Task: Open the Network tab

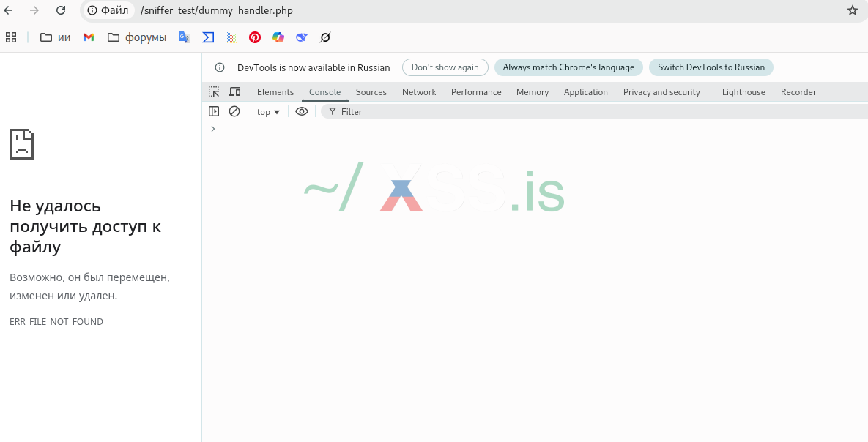Action: 419,92
